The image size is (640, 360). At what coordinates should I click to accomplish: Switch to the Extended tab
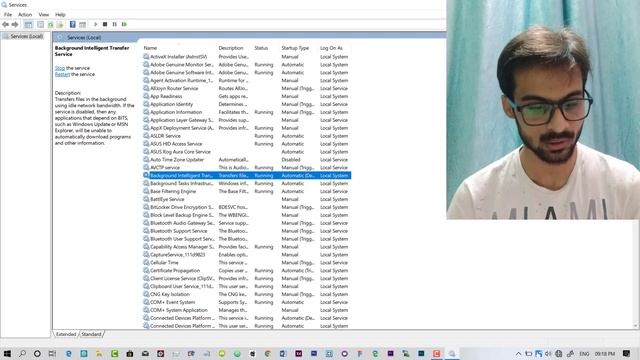(x=66, y=334)
